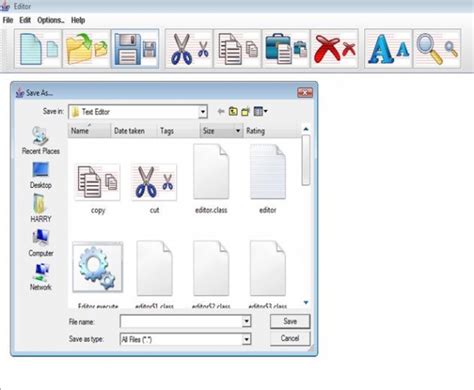
Task: Open Network in the sidebar
Action: coord(41,277)
